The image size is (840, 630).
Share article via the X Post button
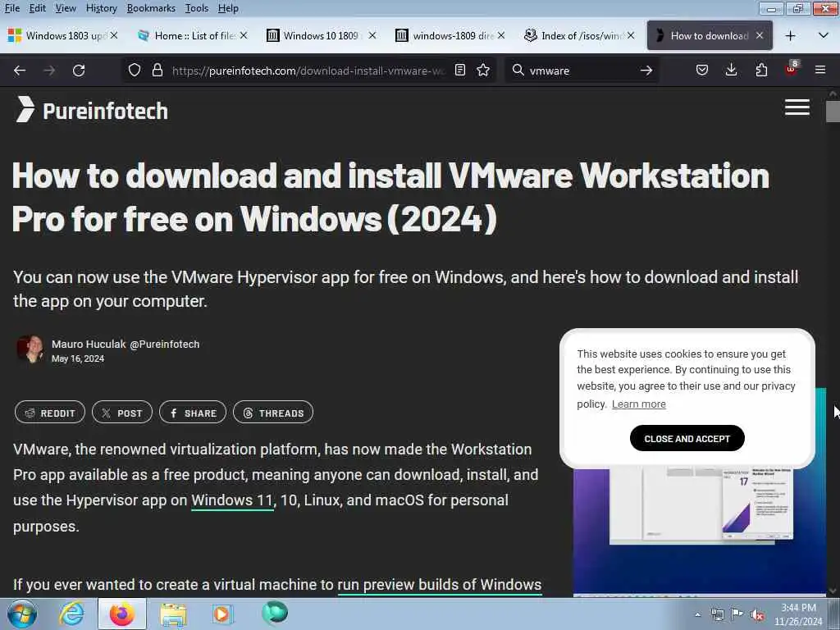pyautogui.click(x=122, y=413)
